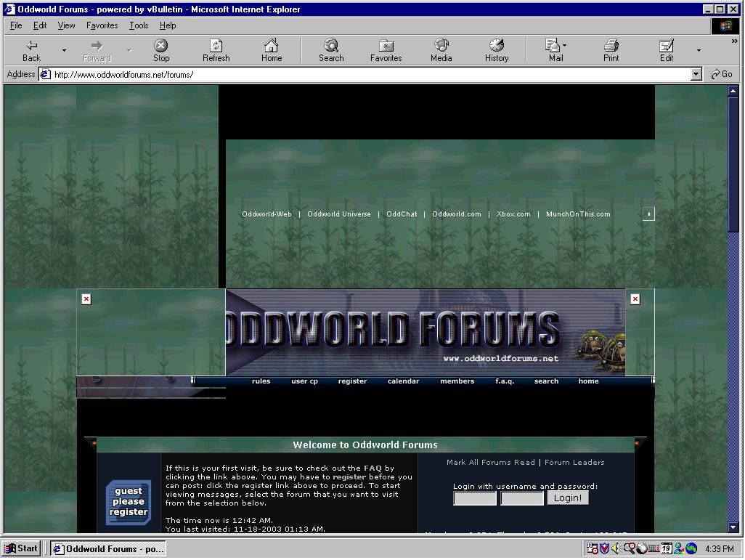Viewport: 745px width, 560px height.
Task: Open the Media bar icon
Action: [441, 50]
